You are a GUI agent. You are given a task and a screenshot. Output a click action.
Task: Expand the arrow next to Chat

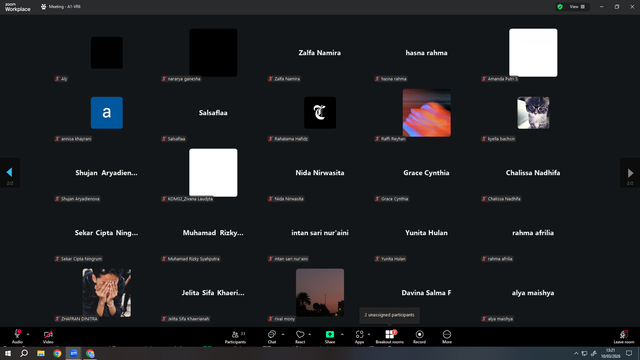pos(283,334)
